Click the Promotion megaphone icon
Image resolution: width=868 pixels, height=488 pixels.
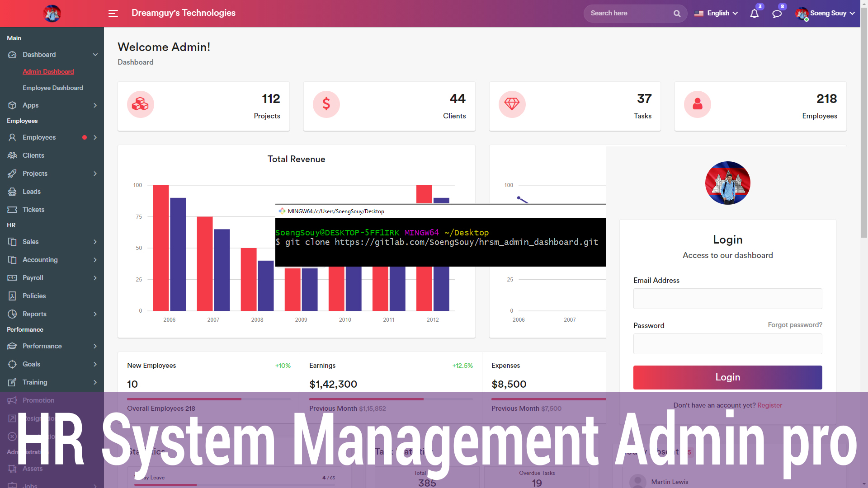(x=13, y=400)
